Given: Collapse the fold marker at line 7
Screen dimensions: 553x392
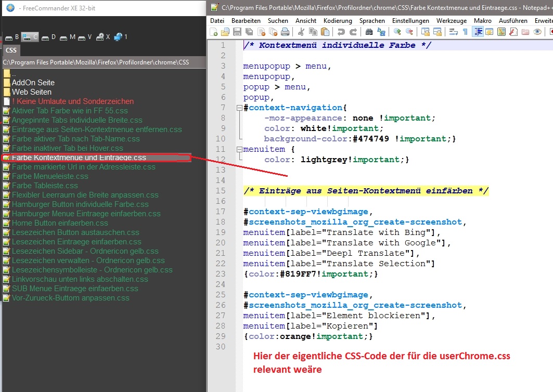Looking at the screenshot, I should [239, 108].
